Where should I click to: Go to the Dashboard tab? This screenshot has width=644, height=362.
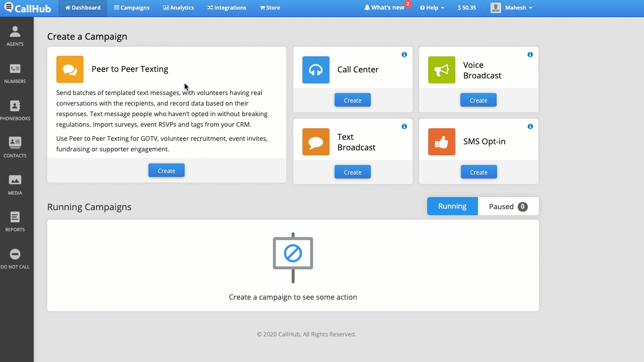point(83,8)
